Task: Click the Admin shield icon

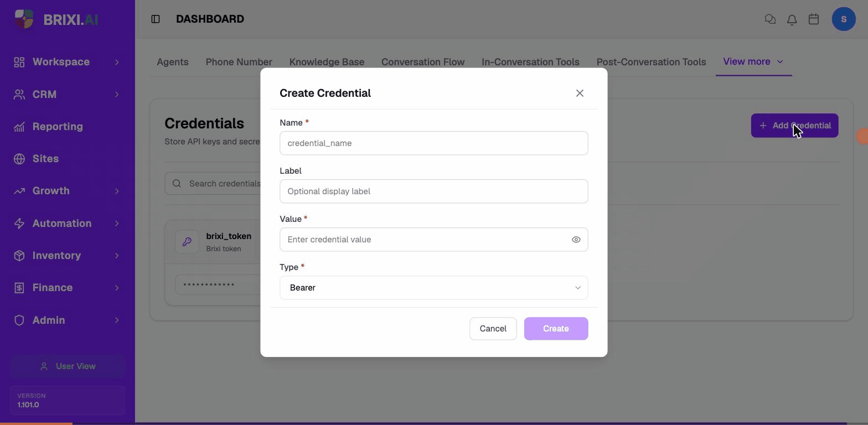Action: coord(19,320)
